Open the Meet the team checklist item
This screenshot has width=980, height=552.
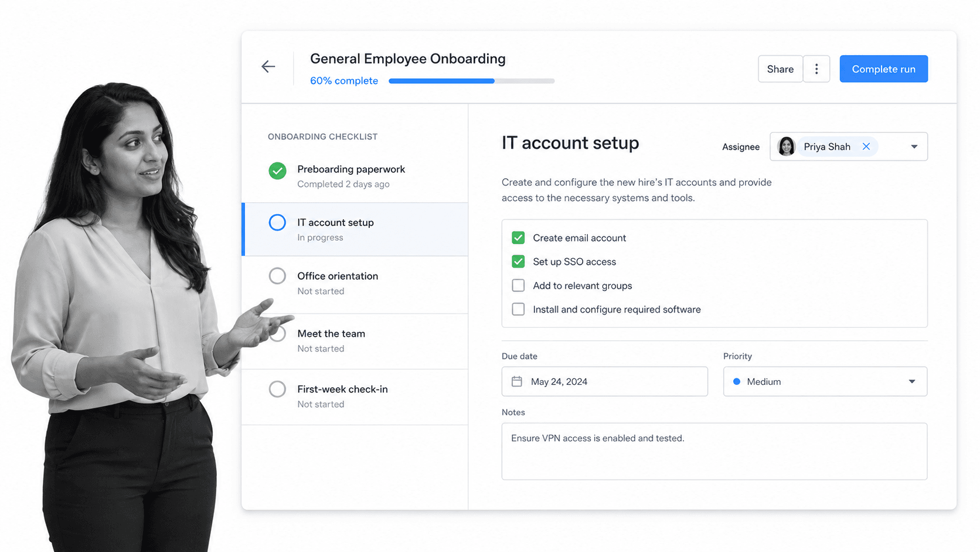click(x=355, y=341)
